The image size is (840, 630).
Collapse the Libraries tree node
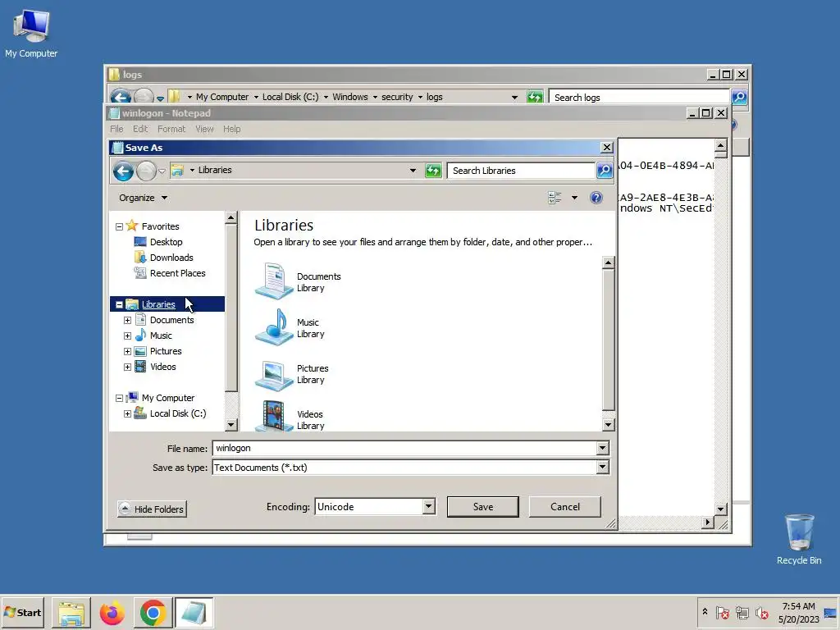click(x=119, y=305)
